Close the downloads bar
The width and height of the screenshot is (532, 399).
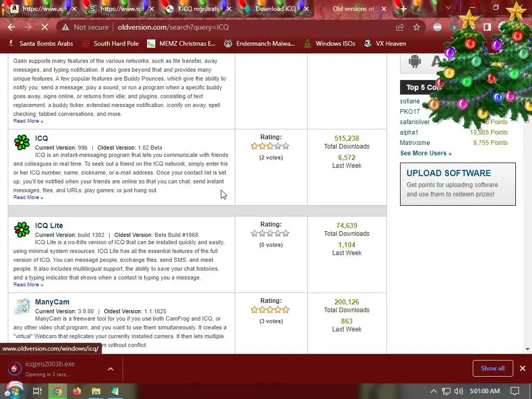523,368
